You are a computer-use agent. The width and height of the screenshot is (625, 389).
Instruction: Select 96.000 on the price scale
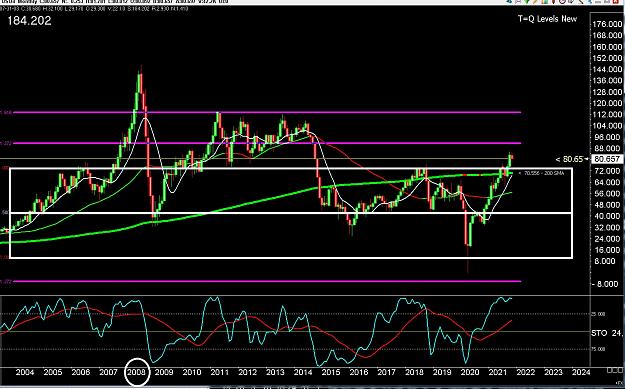point(607,137)
